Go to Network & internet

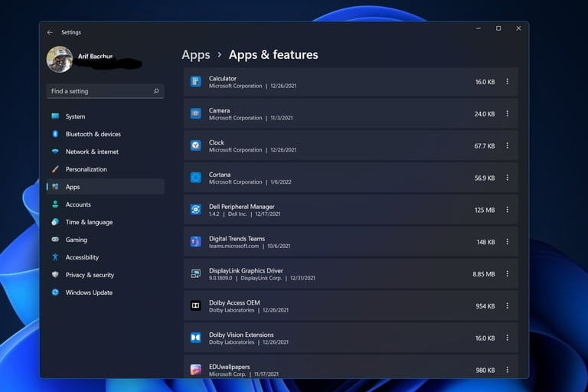[x=106, y=152]
